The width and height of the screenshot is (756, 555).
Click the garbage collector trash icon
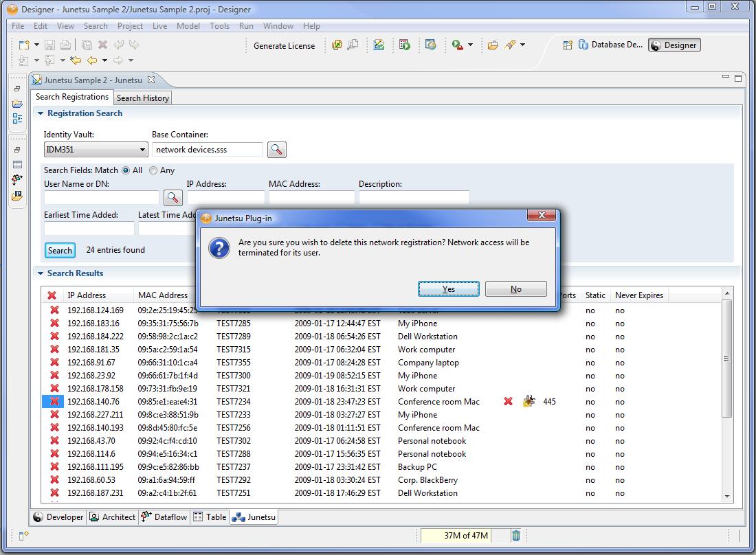516,536
